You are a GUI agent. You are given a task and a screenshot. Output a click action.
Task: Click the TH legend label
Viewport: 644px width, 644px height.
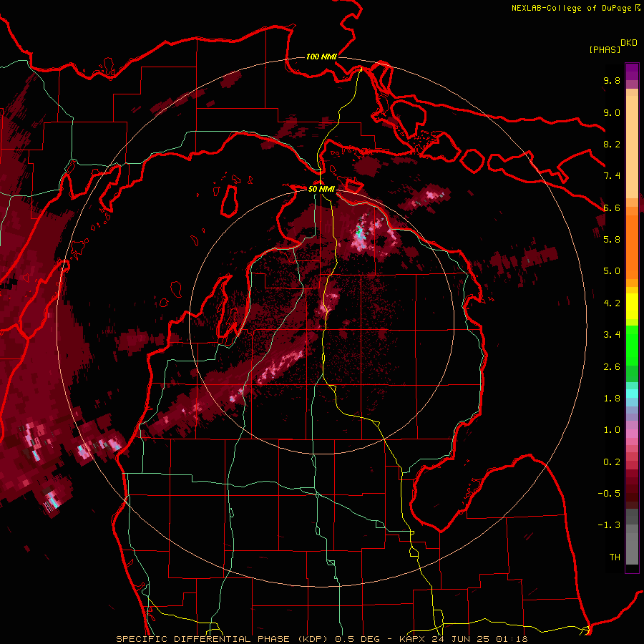(x=615, y=557)
